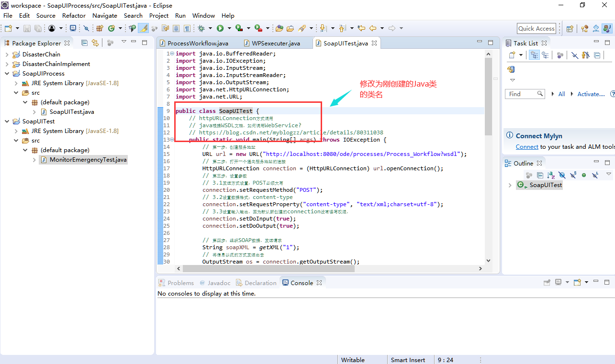Open the Refactor menu
The width and height of the screenshot is (615, 364).
point(74,15)
